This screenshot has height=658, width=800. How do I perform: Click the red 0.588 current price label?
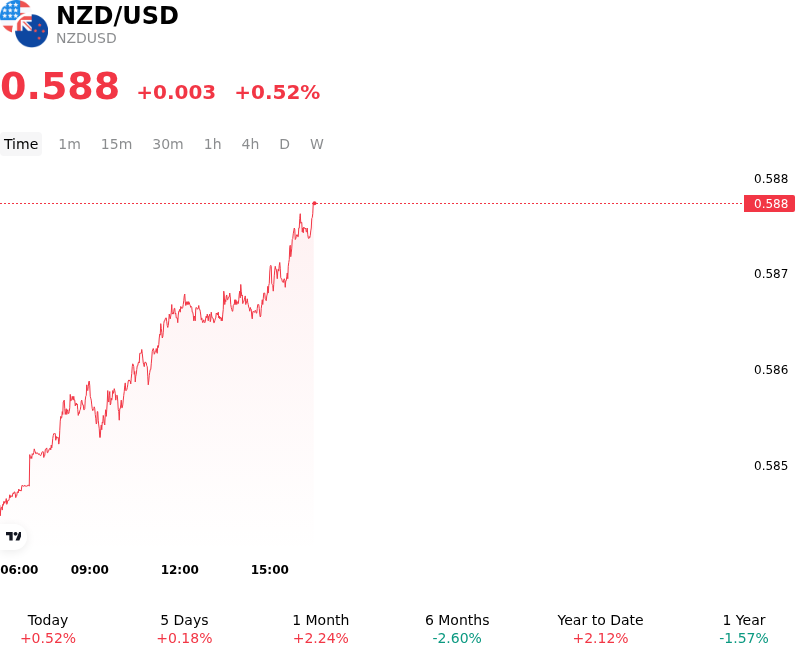coord(769,204)
